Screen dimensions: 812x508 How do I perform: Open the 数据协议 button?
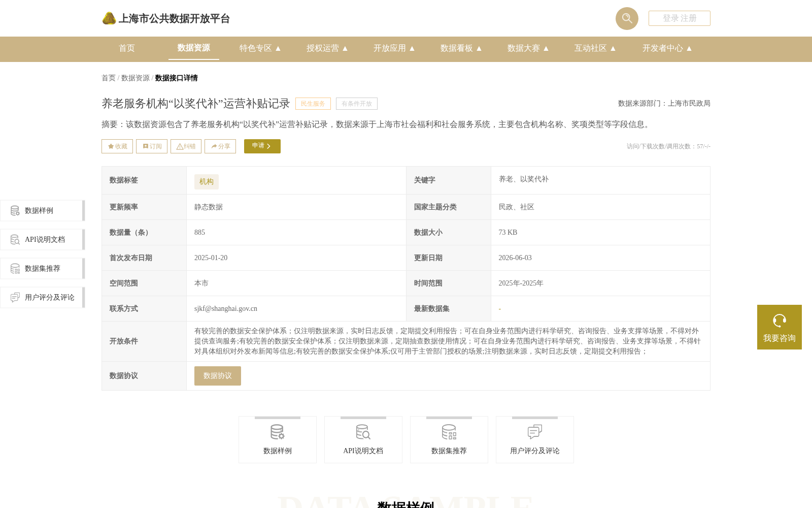coord(218,376)
